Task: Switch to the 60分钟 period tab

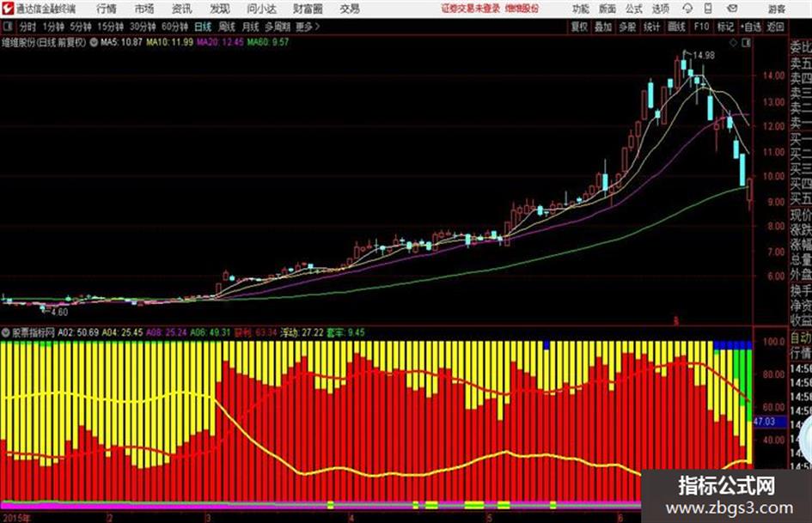Action: click(x=175, y=27)
